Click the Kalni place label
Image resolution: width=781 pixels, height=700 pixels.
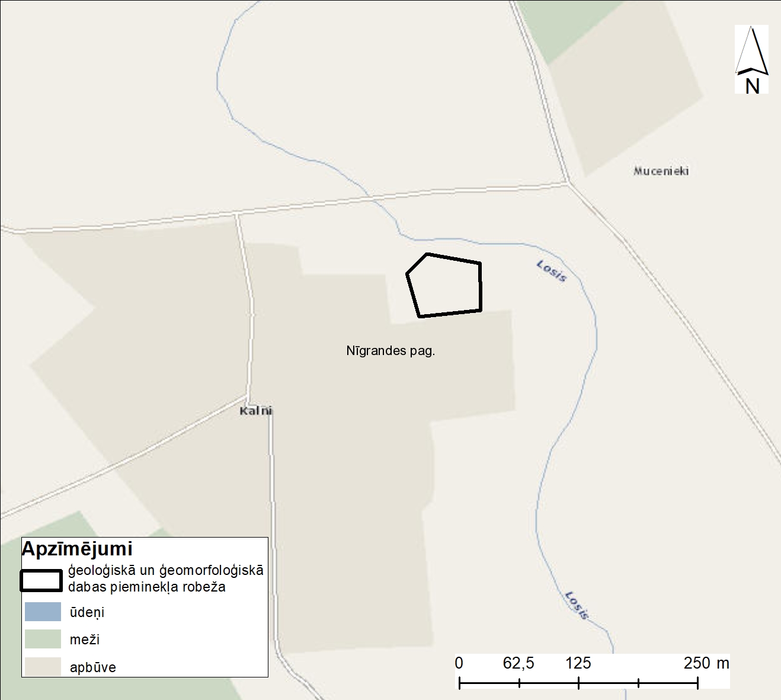coord(256,411)
